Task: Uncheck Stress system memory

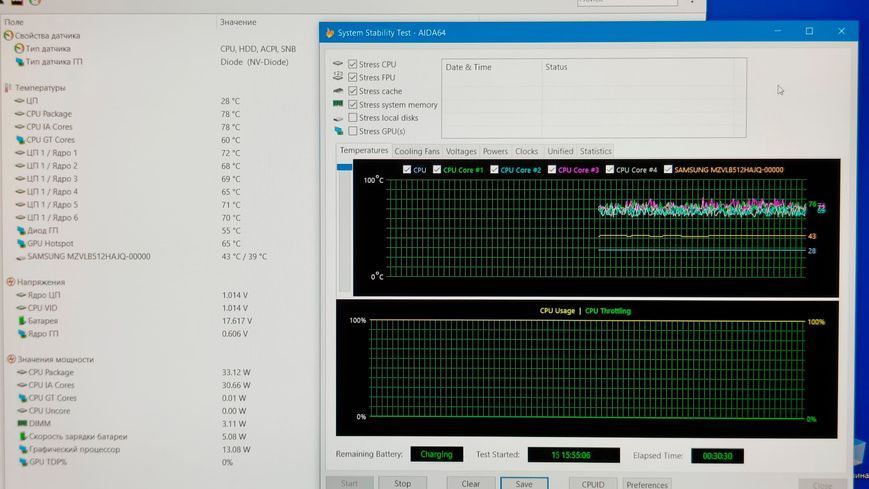Action: point(352,104)
